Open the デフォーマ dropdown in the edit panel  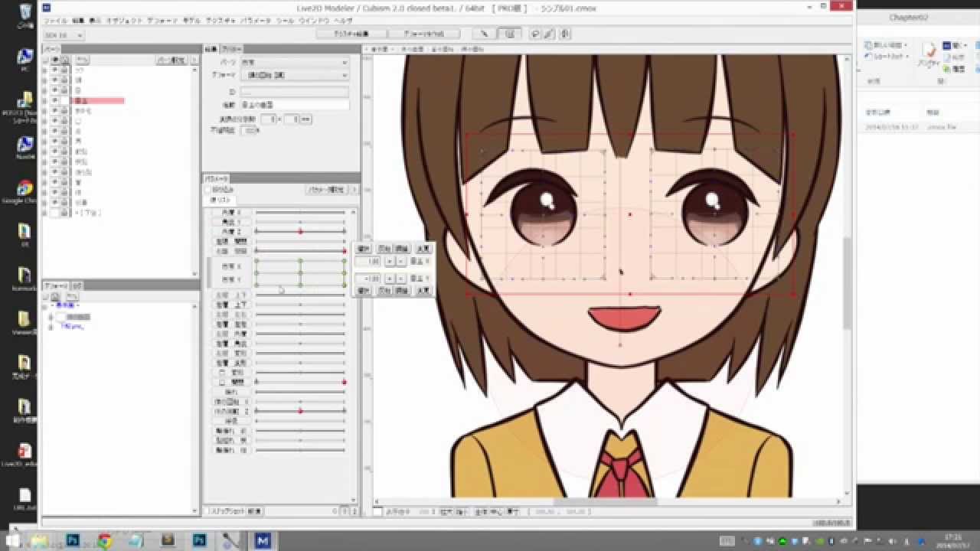(x=295, y=75)
